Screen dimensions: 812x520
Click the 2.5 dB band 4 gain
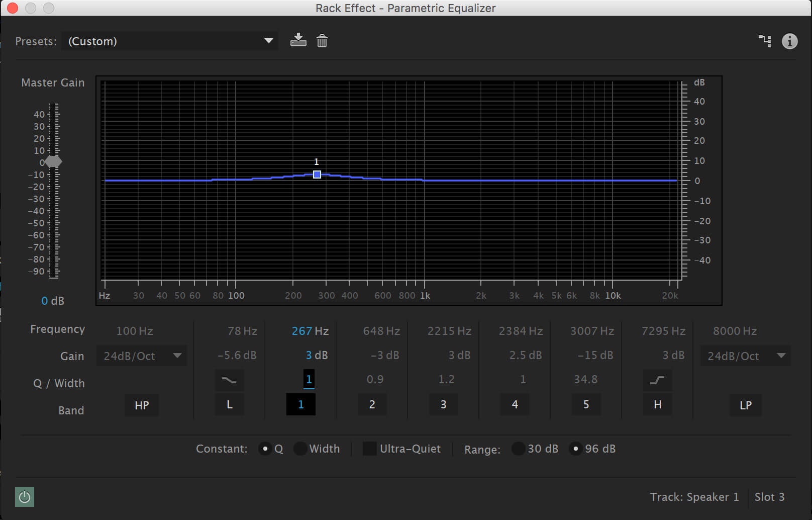(526, 355)
